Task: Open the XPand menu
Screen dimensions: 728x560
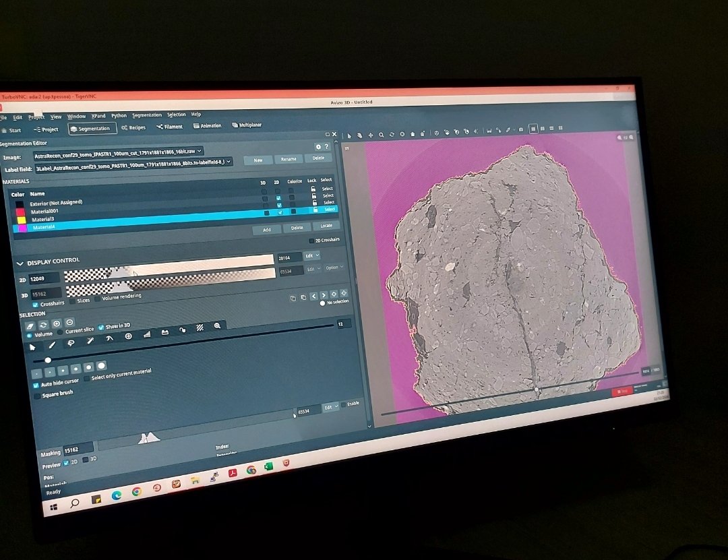Action: tap(98, 116)
